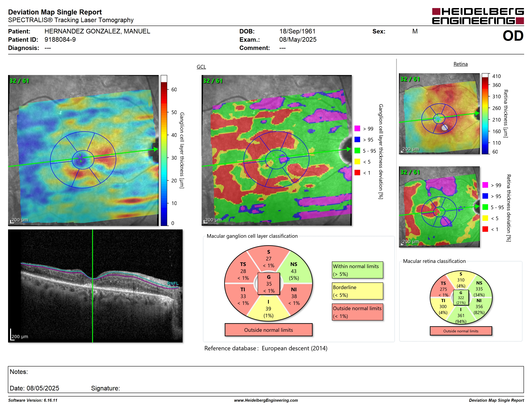Click GCL sector S value 27
Screen dimensions: 532x411
click(268, 259)
